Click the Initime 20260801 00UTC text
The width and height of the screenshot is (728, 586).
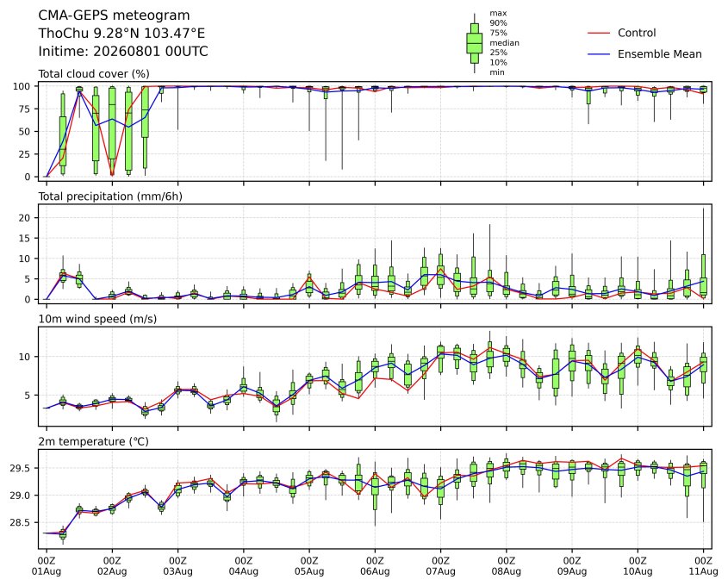pos(123,51)
